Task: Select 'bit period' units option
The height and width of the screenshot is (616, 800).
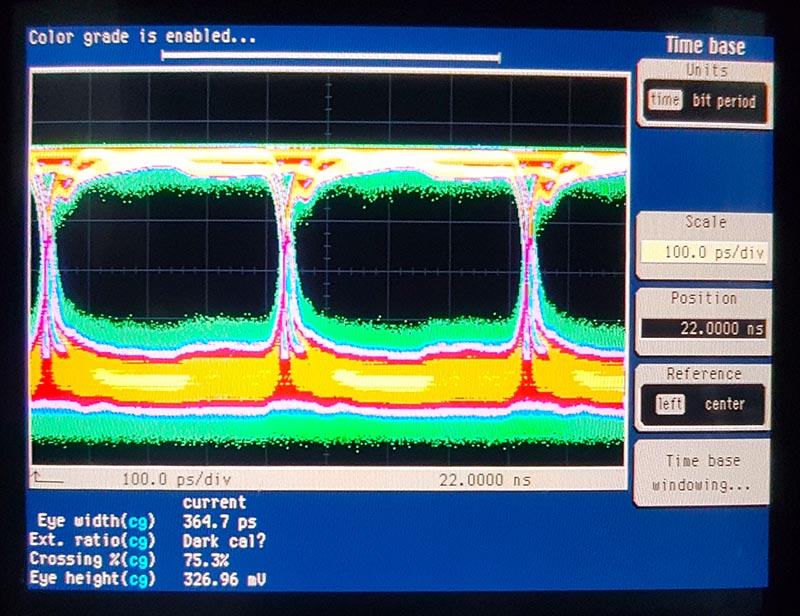Action: tap(724, 101)
